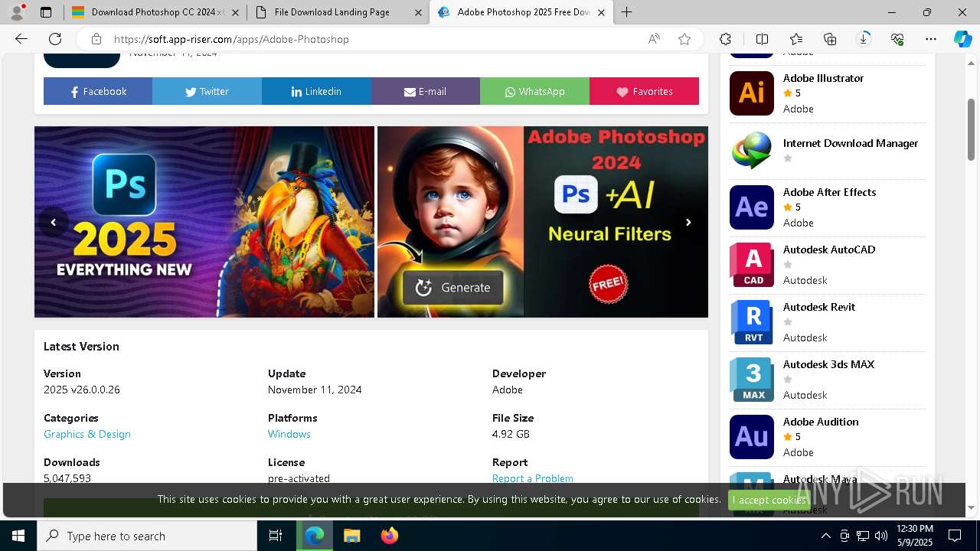The width and height of the screenshot is (980, 551).
Task: Open the tab actions menu icon
Action: click(x=46, y=12)
